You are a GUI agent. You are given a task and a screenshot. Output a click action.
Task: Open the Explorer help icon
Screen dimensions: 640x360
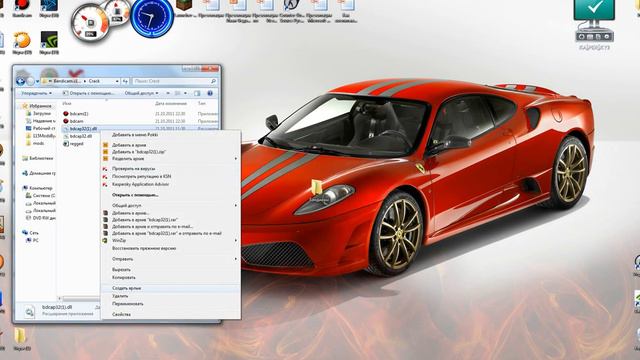click(210, 93)
